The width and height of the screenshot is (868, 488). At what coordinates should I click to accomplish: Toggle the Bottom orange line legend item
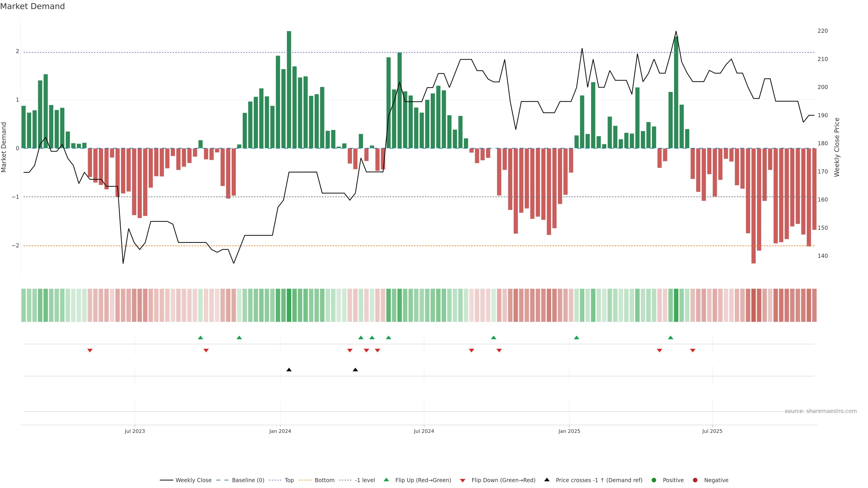[305, 480]
